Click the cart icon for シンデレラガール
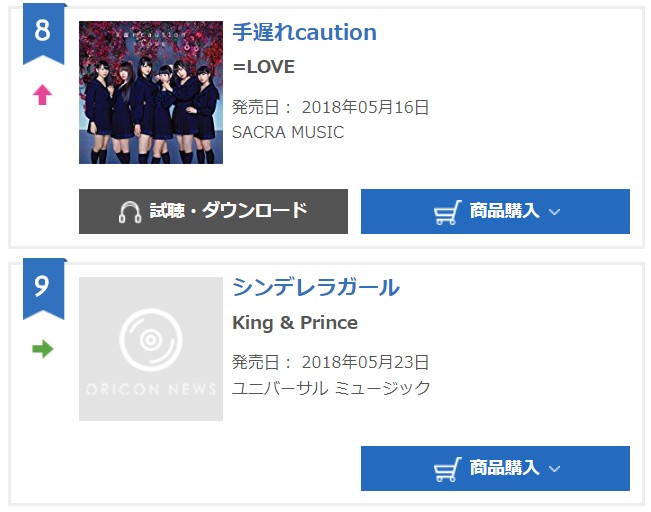The image size is (651, 512). pos(448,469)
